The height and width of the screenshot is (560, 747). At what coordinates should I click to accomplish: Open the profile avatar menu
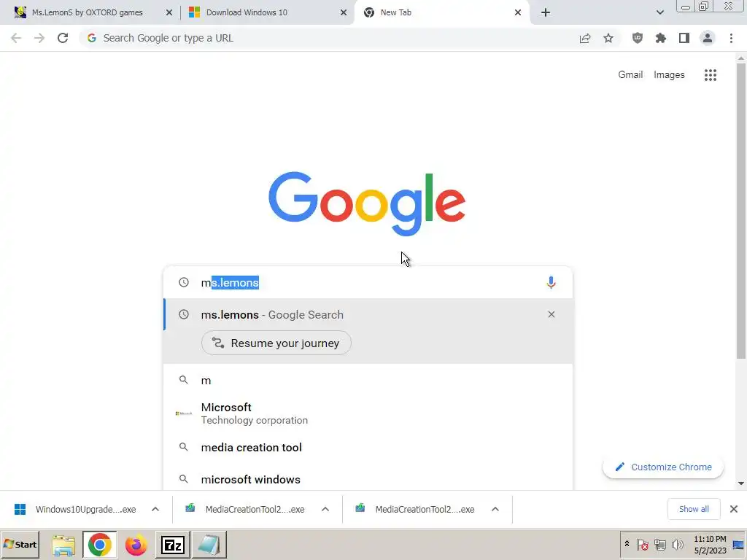coord(708,38)
